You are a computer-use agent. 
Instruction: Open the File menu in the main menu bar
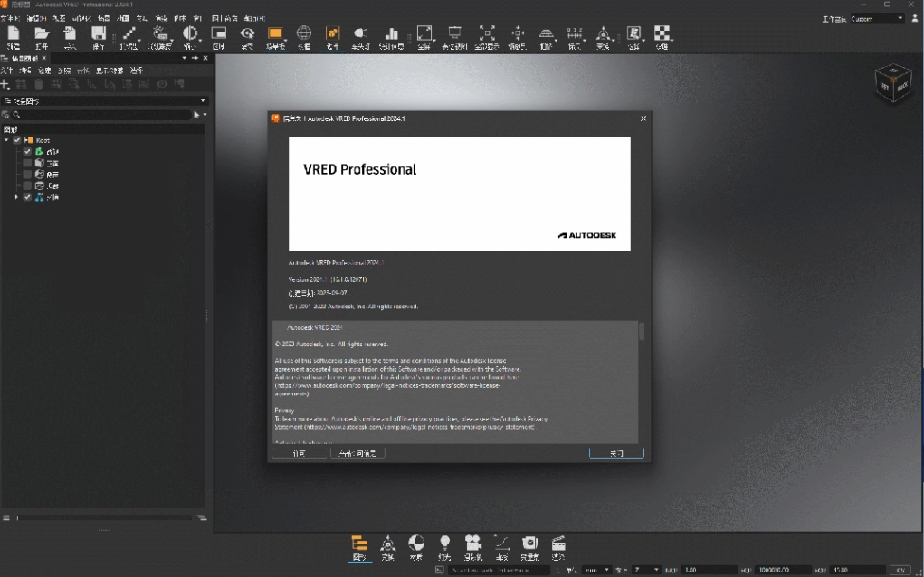[9, 18]
